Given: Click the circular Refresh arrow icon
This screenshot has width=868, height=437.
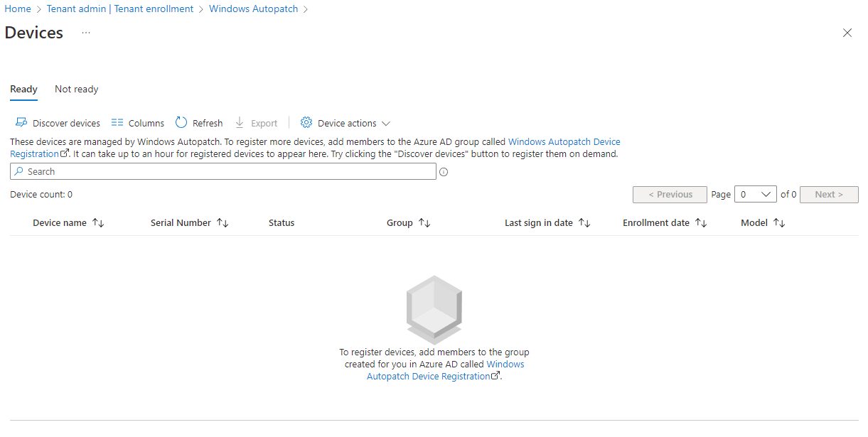Looking at the screenshot, I should coord(181,123).
